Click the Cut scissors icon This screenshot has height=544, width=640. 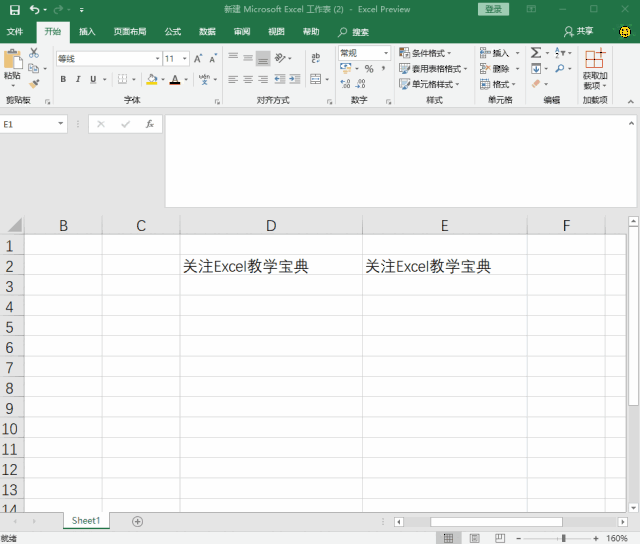[34, 53]
